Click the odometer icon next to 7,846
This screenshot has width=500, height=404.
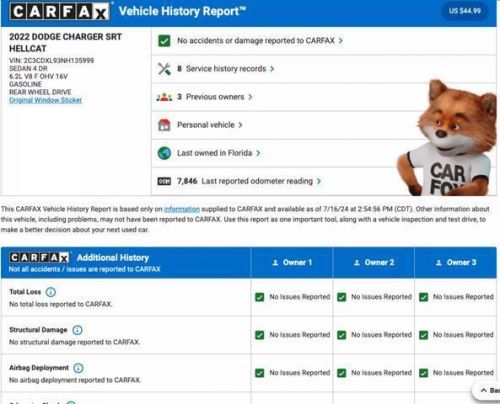point(164,181)
